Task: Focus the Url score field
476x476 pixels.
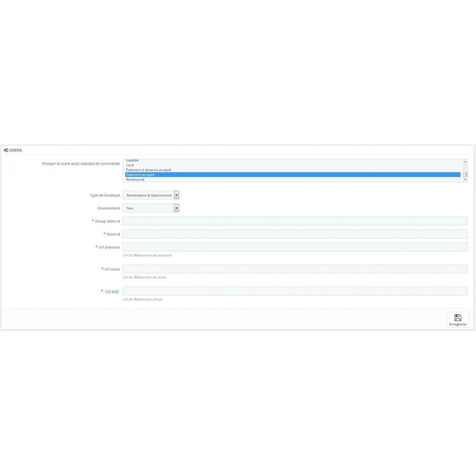Action: click(295, 269)
